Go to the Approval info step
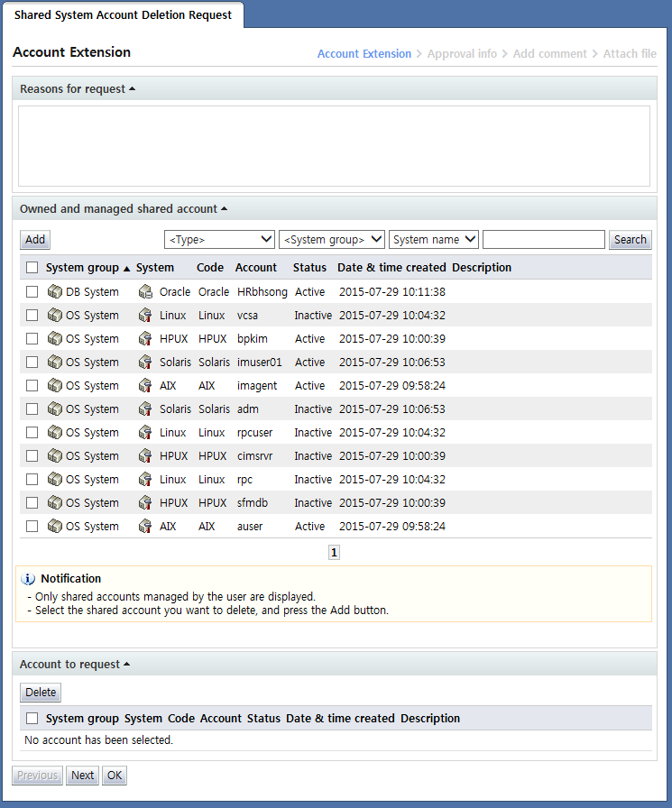Image resolution: width=672 pixels, height=808 pixels. [x=462, y=54]
